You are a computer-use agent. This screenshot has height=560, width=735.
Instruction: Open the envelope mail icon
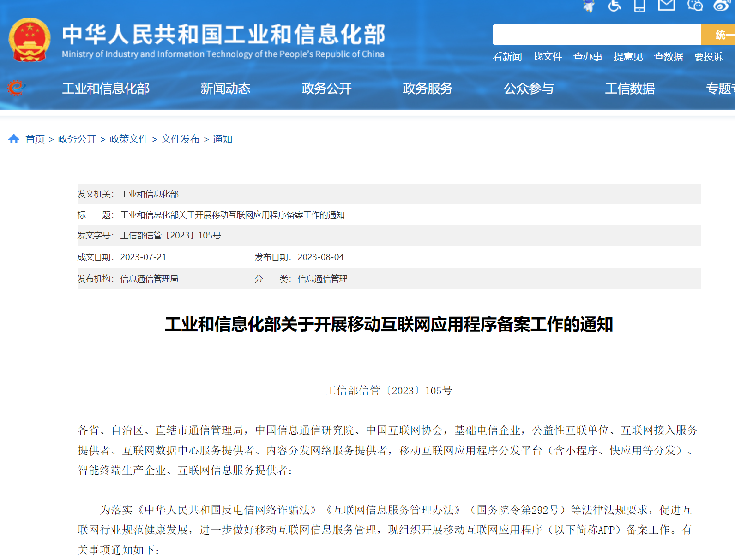point(666,6)
